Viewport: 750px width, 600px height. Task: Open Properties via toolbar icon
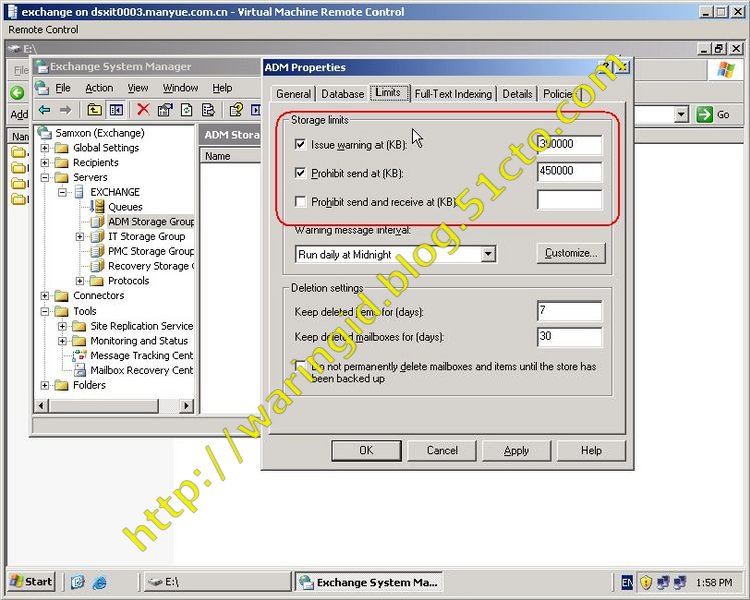164,110
